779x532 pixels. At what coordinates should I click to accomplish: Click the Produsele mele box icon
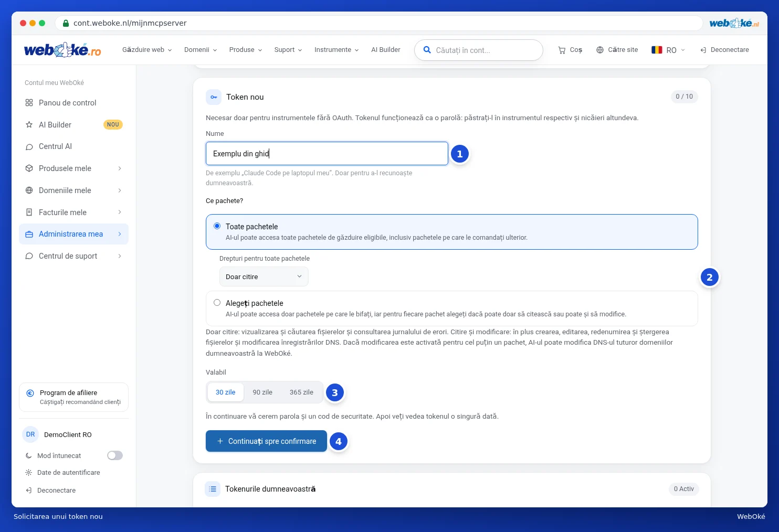pyautogui.click(x=29, y=168)
